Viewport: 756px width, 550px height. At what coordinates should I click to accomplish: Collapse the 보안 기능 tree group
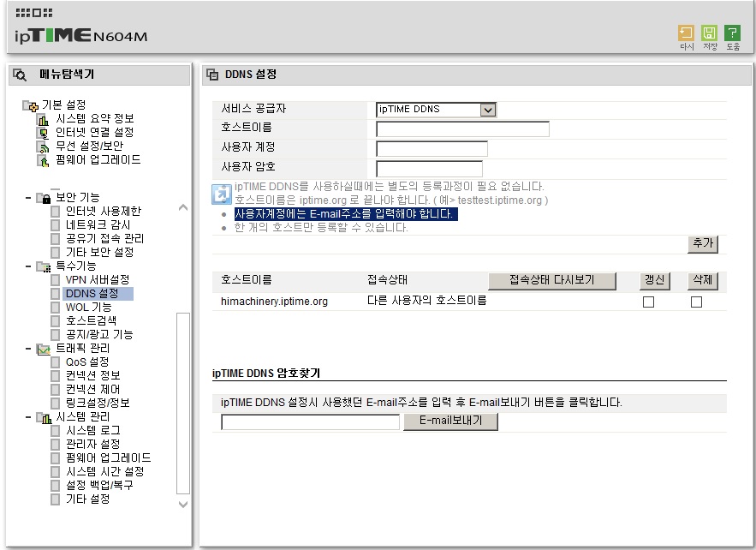[x=28, y=198]
